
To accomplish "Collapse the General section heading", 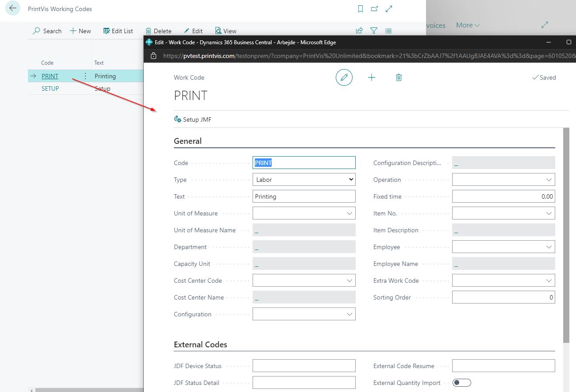I will (188, 141).
